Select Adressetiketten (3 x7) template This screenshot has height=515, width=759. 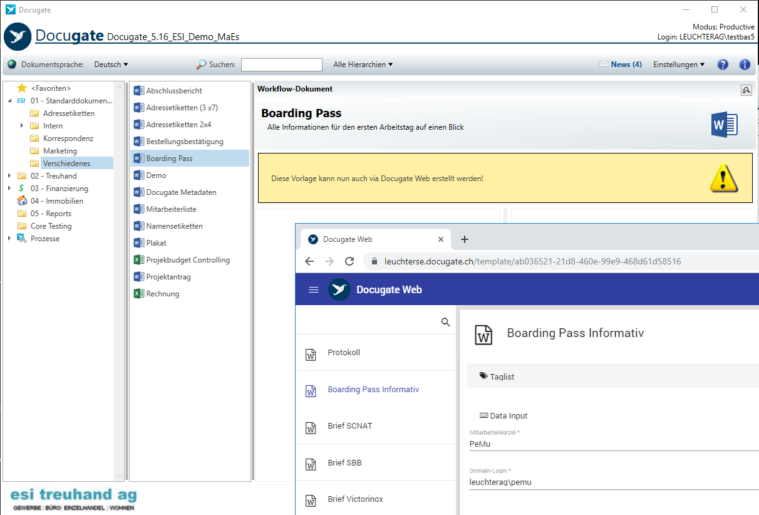[182, 107]
